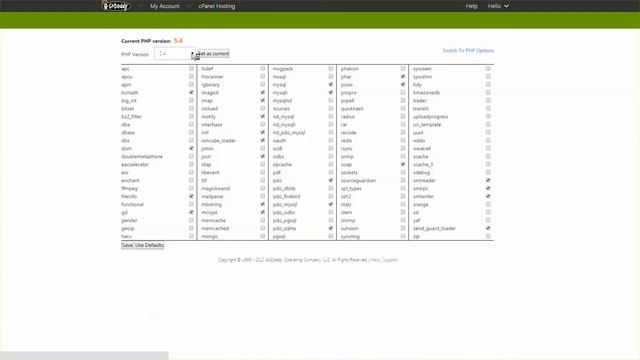
Task: Enable the sourceguardian checkbox
Action: [x=403, y=180]
